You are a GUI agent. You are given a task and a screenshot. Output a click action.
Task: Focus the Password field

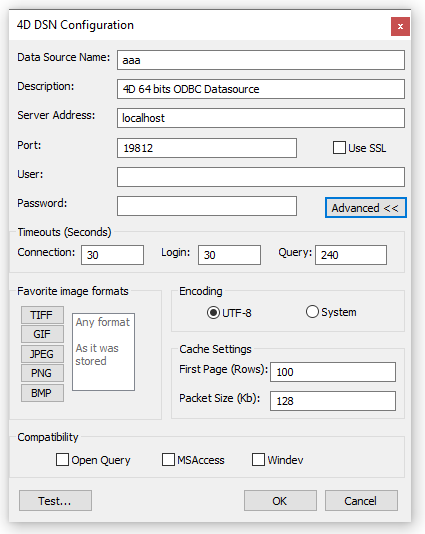[x=207, y=206]
